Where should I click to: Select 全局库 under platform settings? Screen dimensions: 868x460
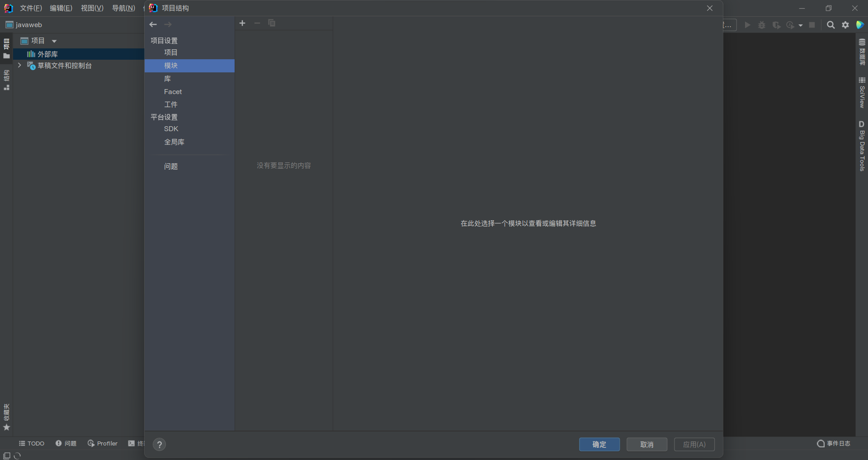pos(174,142)
